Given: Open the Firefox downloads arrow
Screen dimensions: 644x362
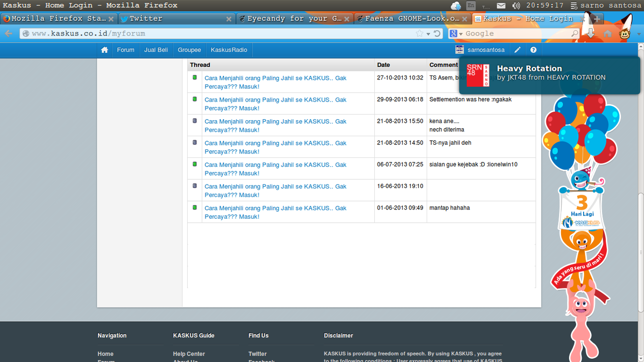Looking at the screenshot, I should click(591, 34).
